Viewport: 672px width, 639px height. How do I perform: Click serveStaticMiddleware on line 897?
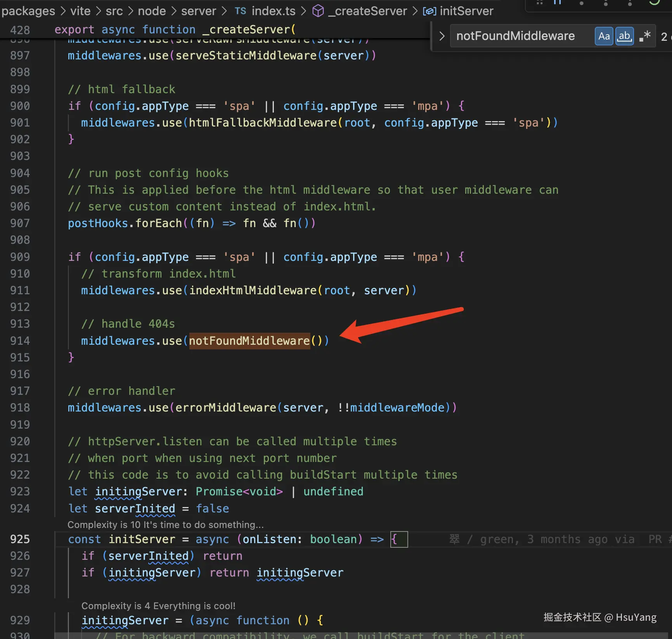click(246, 56)
